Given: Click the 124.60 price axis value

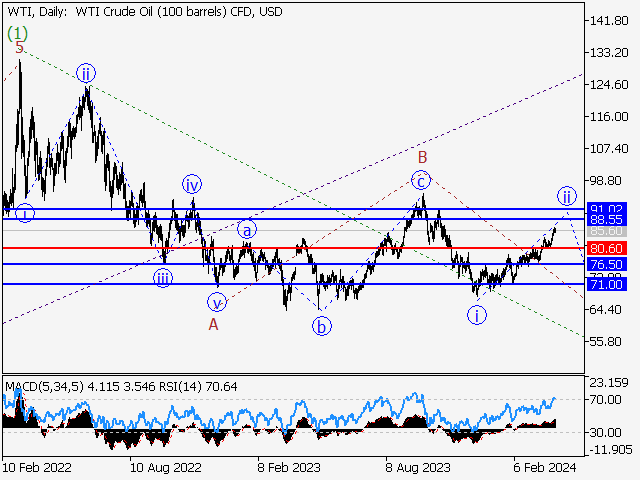Looking at the screenshot, I should 609,85.
